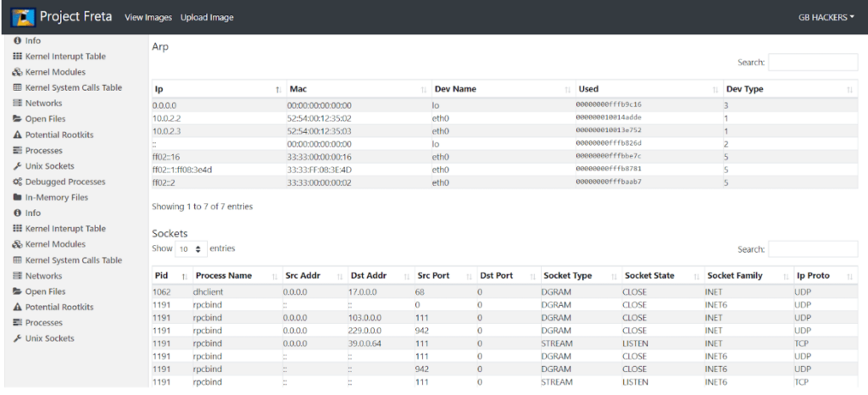This screenshot has height=395, width=868.
Task: Focus the Arp table Search field
Action: click(x=812, y=62)
